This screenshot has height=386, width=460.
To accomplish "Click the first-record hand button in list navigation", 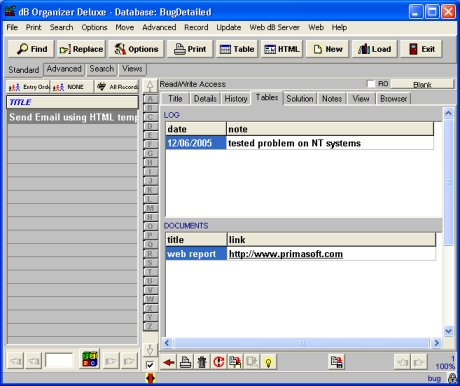I will point(15,361).
